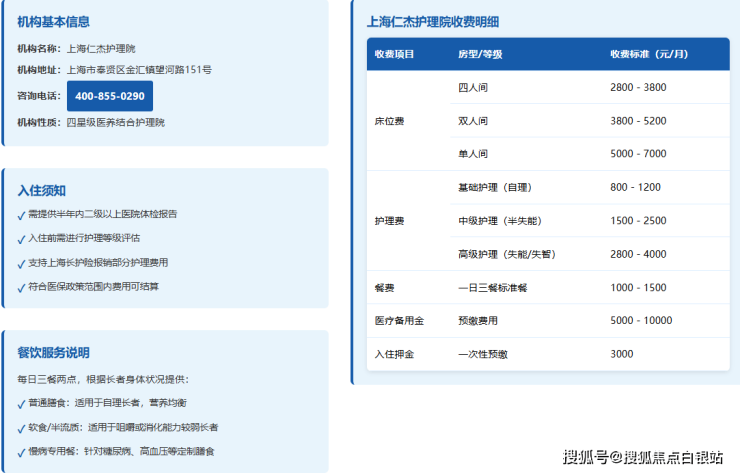Select the 中级护理（半失能） cell

click(500, 221)
